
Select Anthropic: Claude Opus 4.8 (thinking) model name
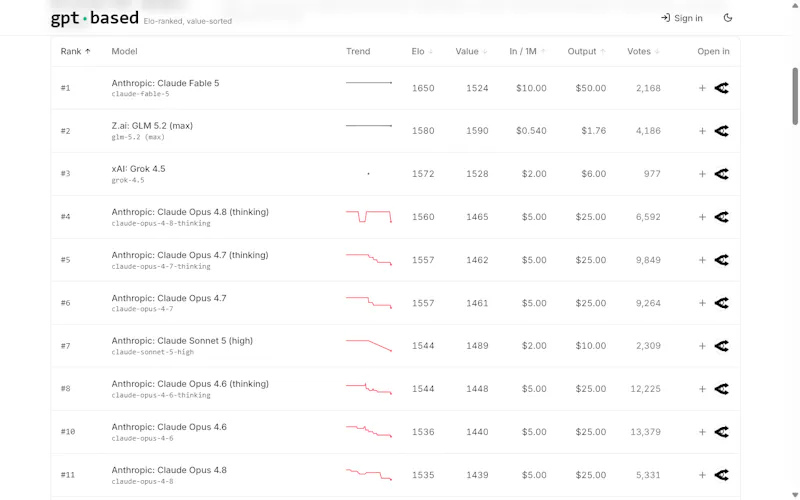pyautogui.click(x=190, y=212)
